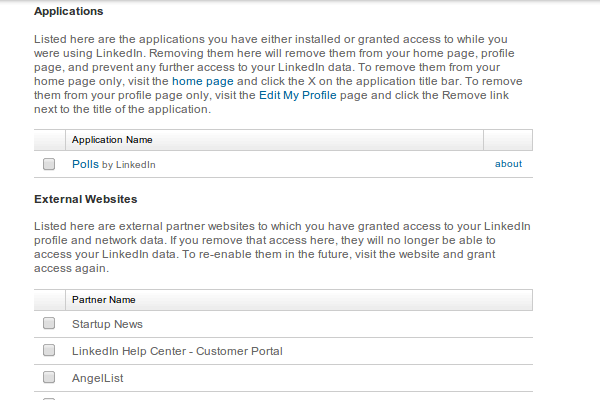The height and width of the screenshot is (400, 600).
Task: Click the Applications section heading
Action: 68,11
